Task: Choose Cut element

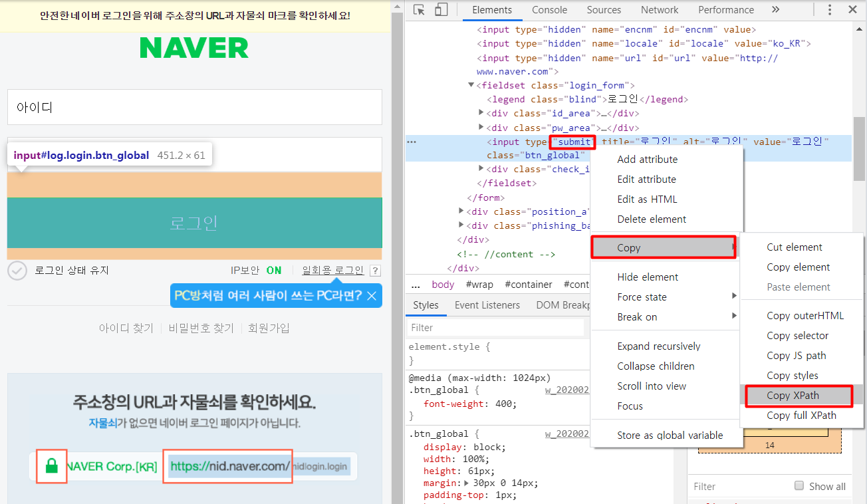Action: tap(802, 247)
